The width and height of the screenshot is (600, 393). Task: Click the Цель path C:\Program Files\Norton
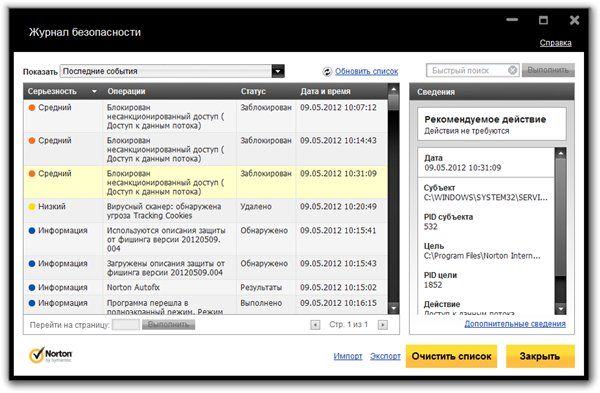[482, 256]
